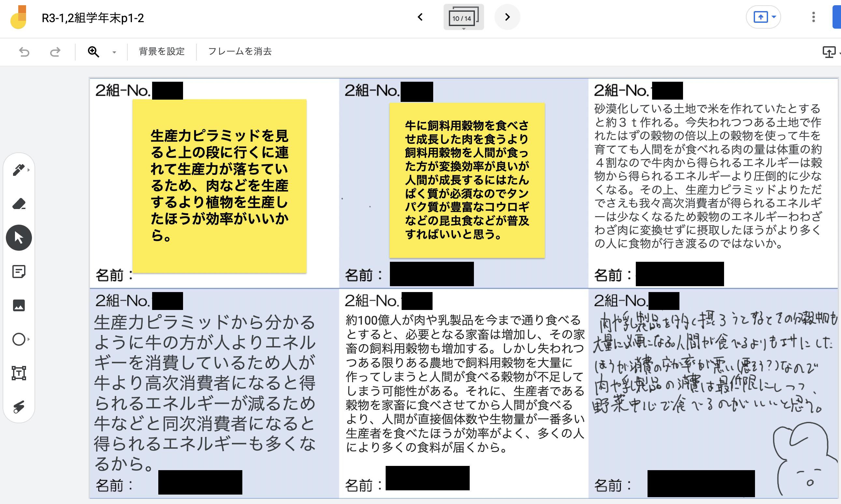Add a sticky note with the note tool
The image size is (841, 504).
[19, 272]
